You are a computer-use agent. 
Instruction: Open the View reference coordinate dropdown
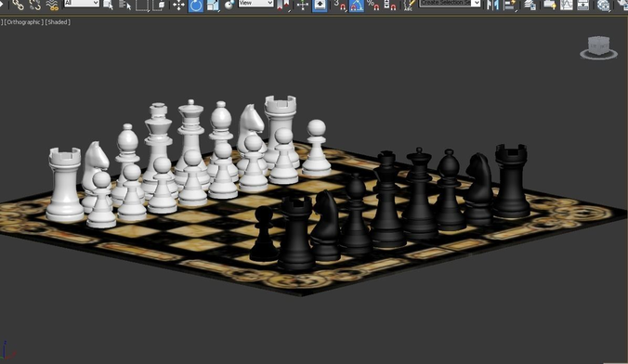[x=255, y=3]
